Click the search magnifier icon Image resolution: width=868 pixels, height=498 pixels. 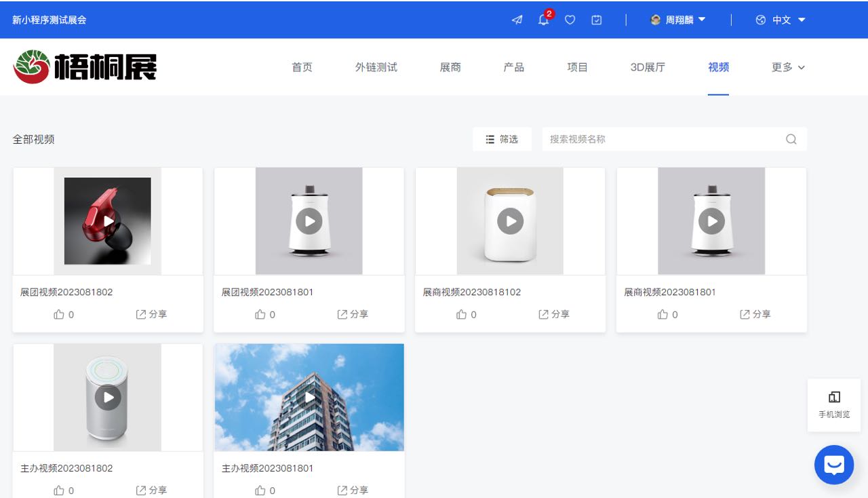[x=791, y=139]
